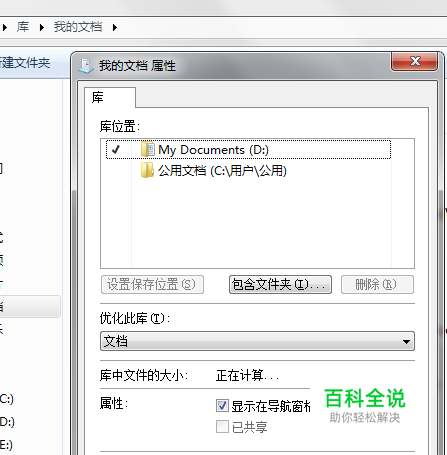Select 公用文档 (C:\用户\公用) location
447x455 pixels.
[222, 171]
